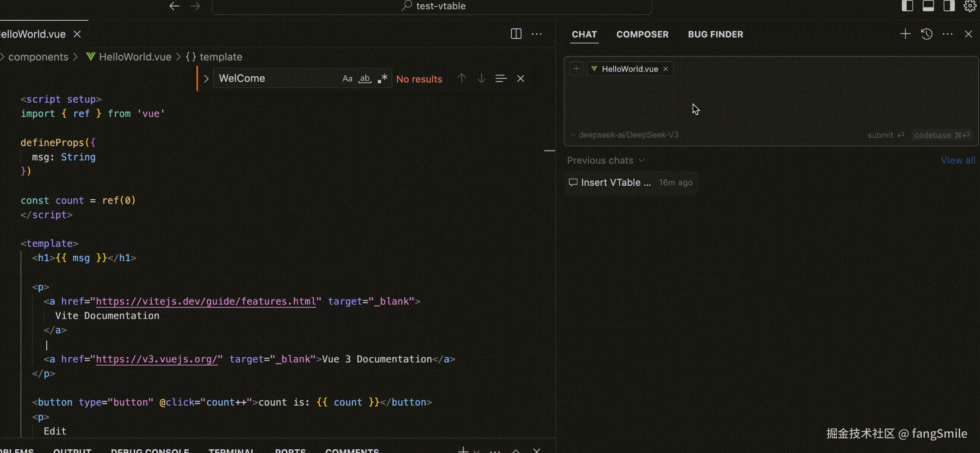Switch to the DEBUG CONSOLE panel tab
This screenshot has width=980, height=453.
click(x=150, y=451)
